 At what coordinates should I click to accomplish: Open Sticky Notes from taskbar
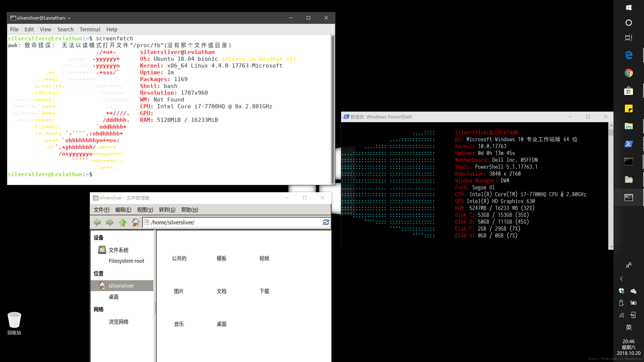[629, 109]
